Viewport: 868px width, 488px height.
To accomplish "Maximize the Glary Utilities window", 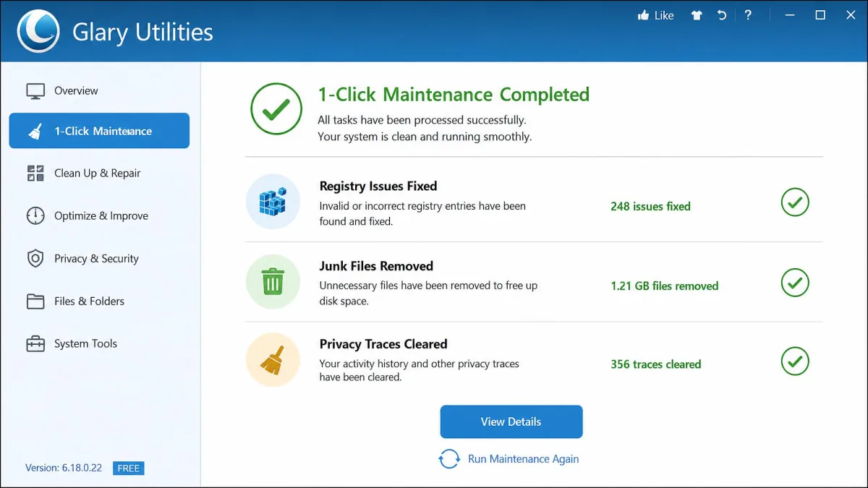I will 820,15.
